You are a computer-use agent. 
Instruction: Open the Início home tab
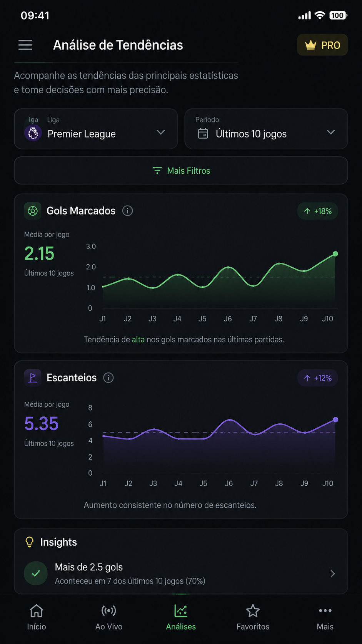pos(37,618)
